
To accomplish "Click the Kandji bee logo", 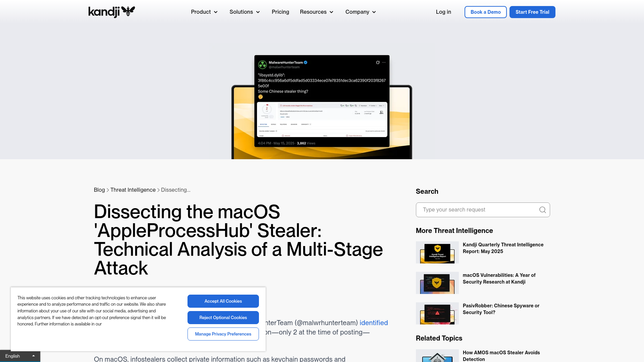I will pos(112,12).
